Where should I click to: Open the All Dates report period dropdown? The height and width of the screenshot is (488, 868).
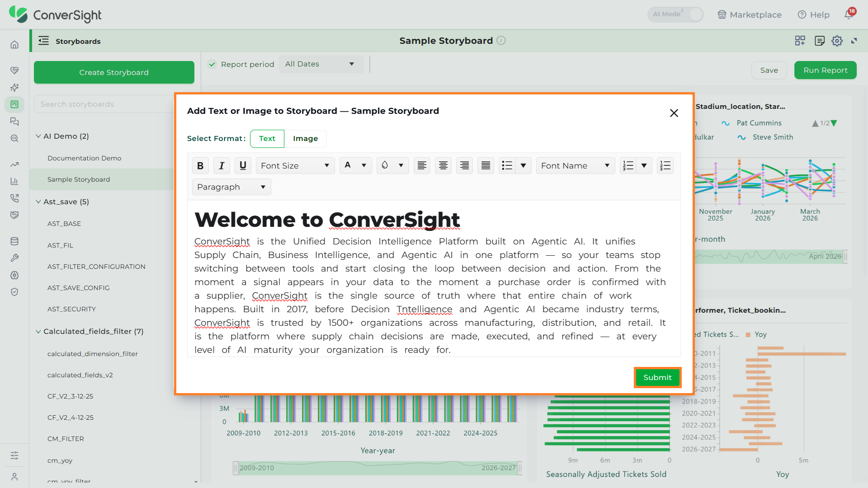[321, 64]
